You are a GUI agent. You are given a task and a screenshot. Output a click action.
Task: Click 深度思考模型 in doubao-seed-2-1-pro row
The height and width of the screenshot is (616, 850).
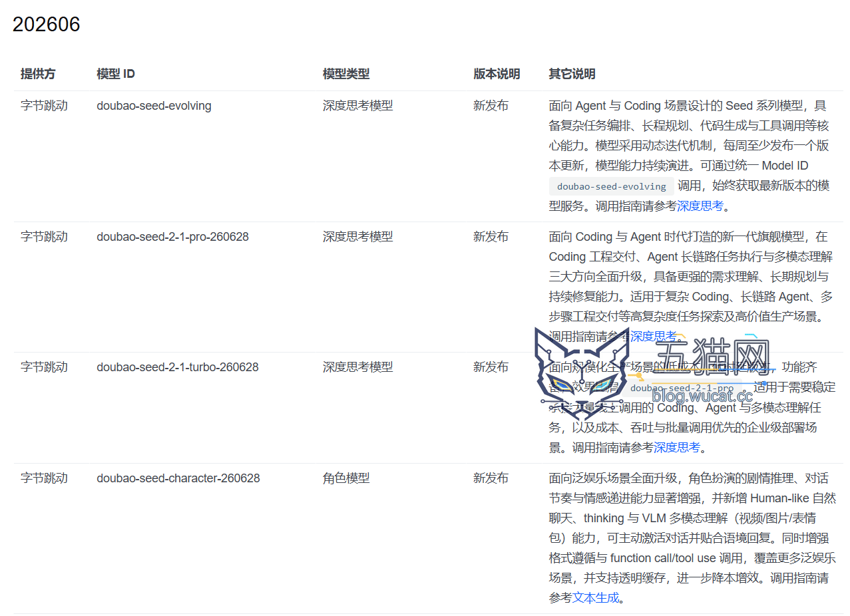(x=358, y=237)
